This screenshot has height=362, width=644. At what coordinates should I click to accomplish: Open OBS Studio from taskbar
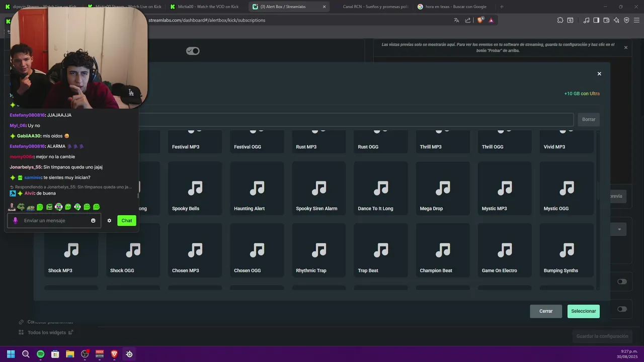coord(85,354)
